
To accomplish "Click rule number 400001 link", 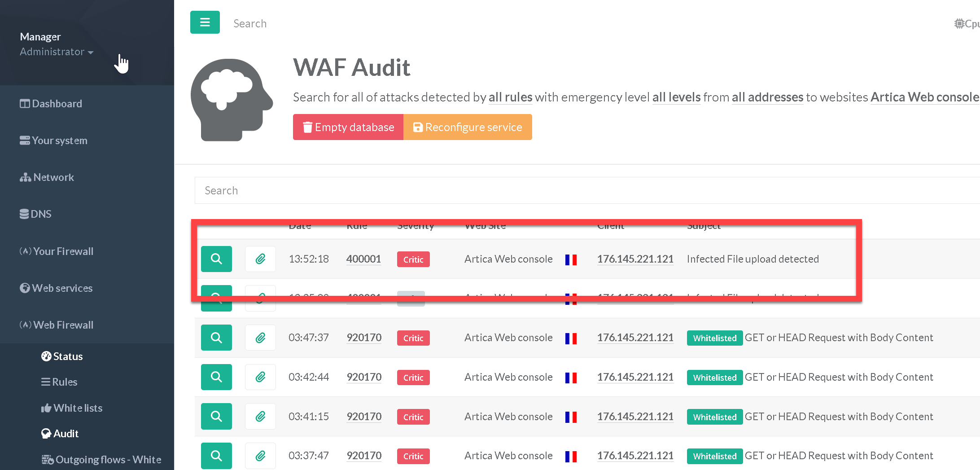I will [x=363, y=259].
